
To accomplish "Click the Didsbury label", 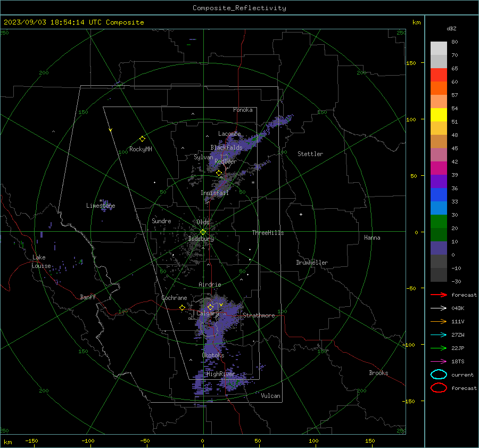I will click(201, 239).
